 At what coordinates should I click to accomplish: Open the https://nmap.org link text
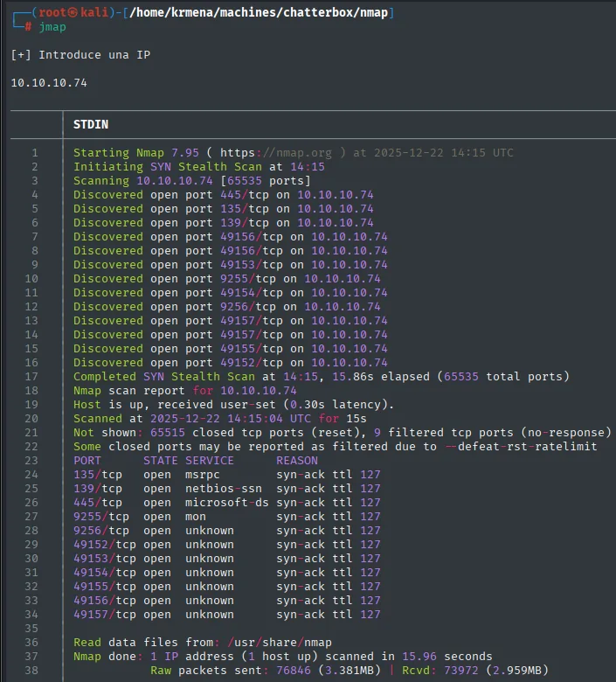click(275, 153)
